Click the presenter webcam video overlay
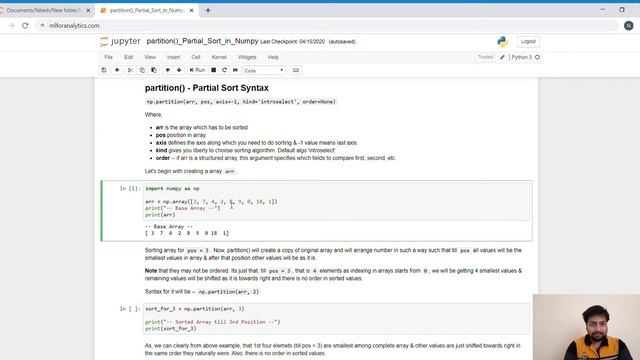 586,327
